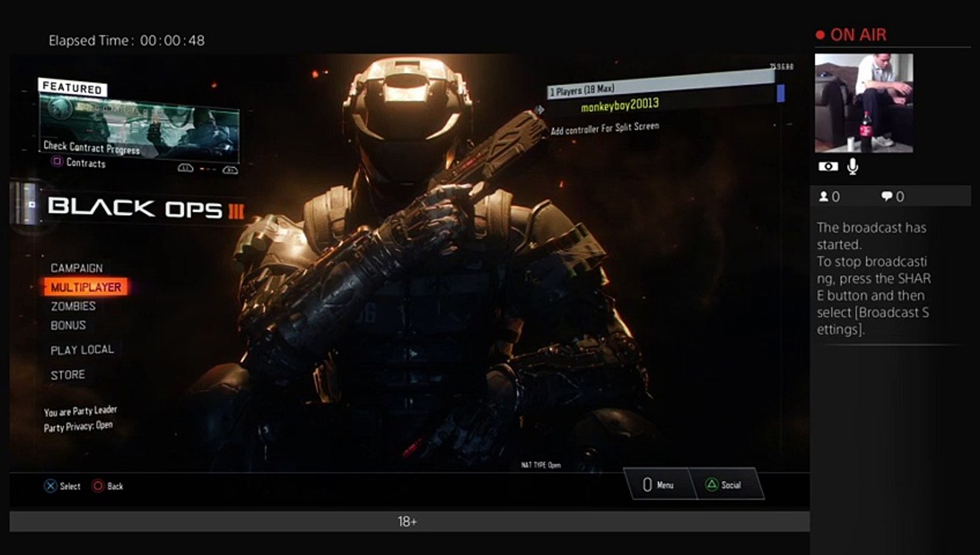Image resolution: width=980 pixels, height=555 pixels.
Task: Click the arrow marker beside monkeyboy20013
Action: (539, 110)
